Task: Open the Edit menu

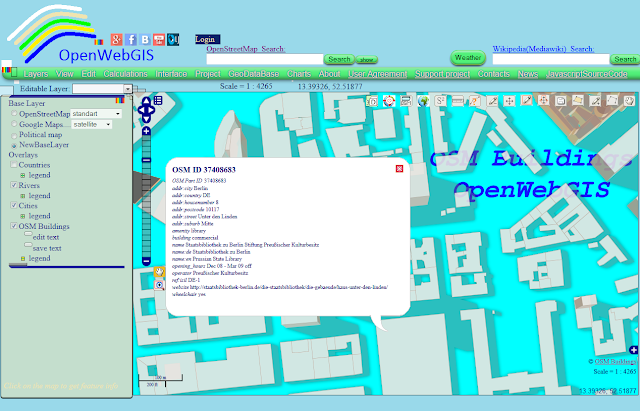Action: 89,74
